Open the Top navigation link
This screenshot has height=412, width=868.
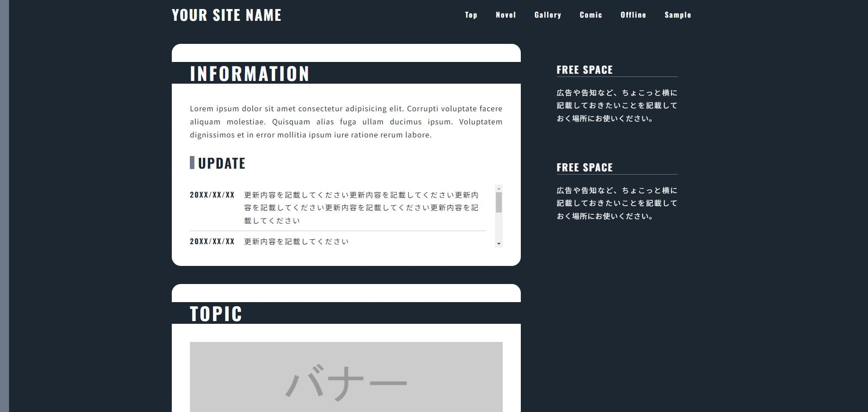471,15
